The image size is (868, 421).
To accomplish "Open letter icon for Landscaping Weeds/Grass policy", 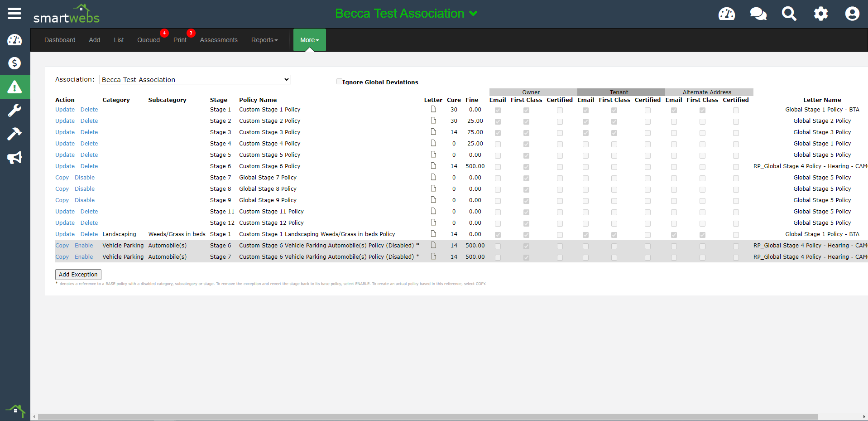I will coord(433,234).
